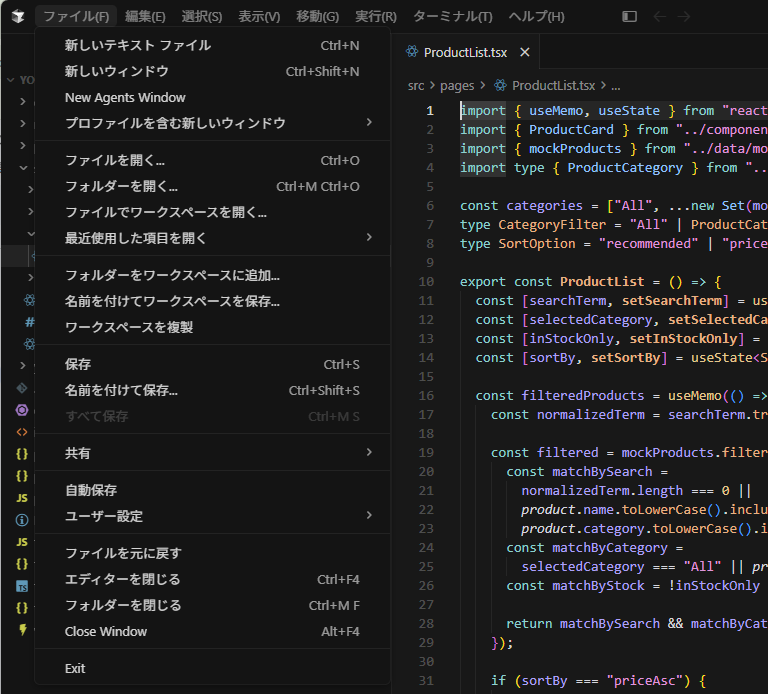Image resolution: width=768 pixels, height=694 pixels.
Task: Switch to the ProductList.tsx editor tab
Action: [465, 52]
